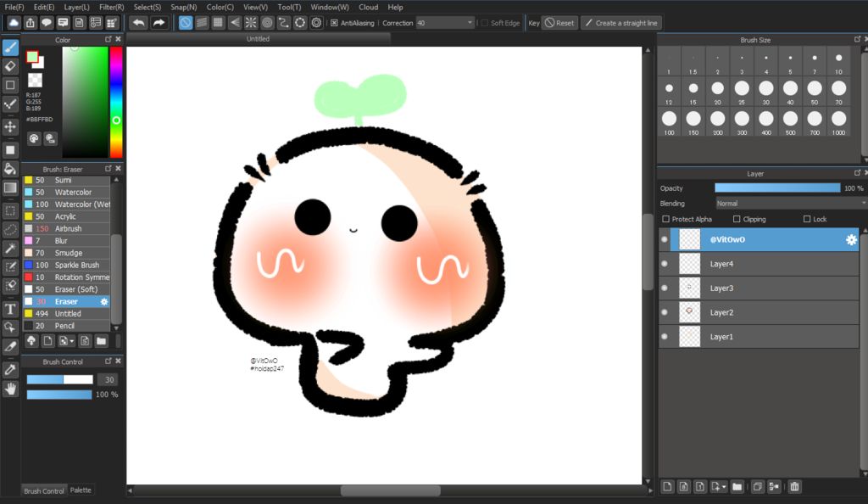Open the cloud icon in top toolbar
868x504 pixels.
(14, 23)
